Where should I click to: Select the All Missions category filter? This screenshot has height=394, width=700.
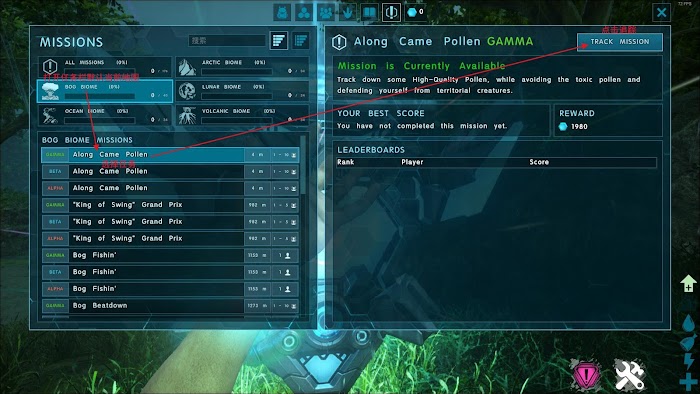coord(105,67)
